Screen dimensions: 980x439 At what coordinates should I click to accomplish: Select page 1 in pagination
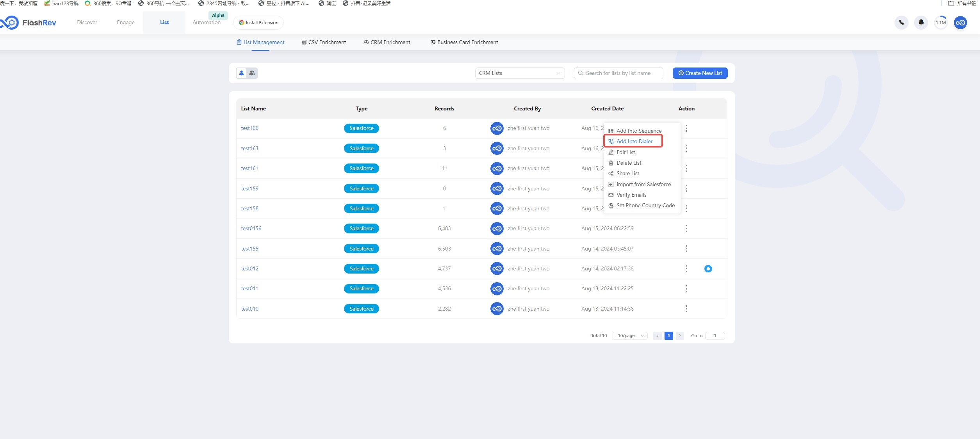[x=668, y=336]
